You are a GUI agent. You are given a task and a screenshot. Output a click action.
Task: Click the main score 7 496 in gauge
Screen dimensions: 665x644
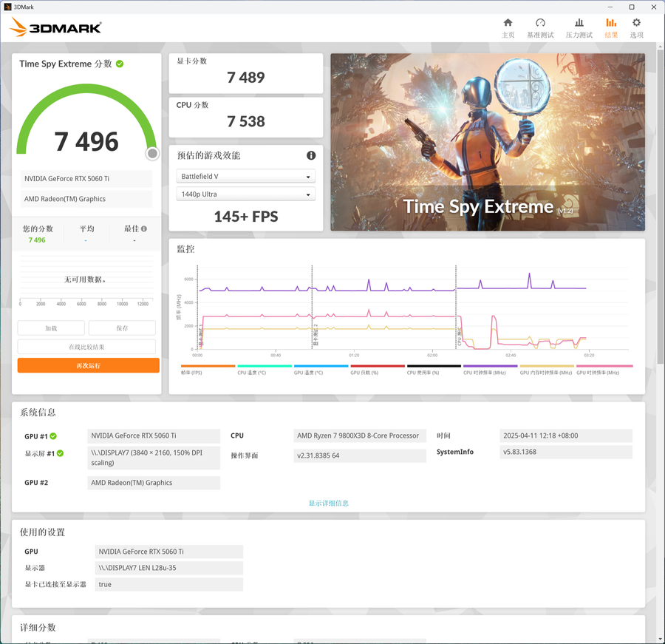86,141
